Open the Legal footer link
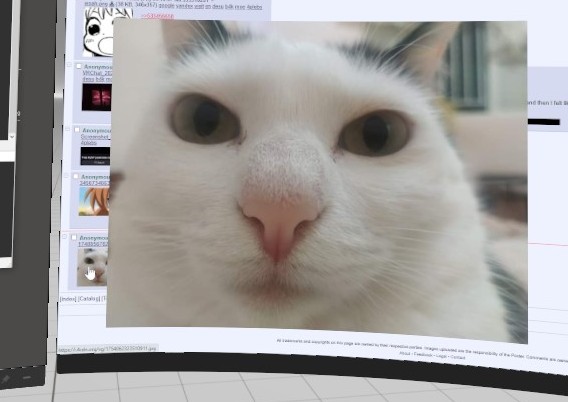 [441, 356]
